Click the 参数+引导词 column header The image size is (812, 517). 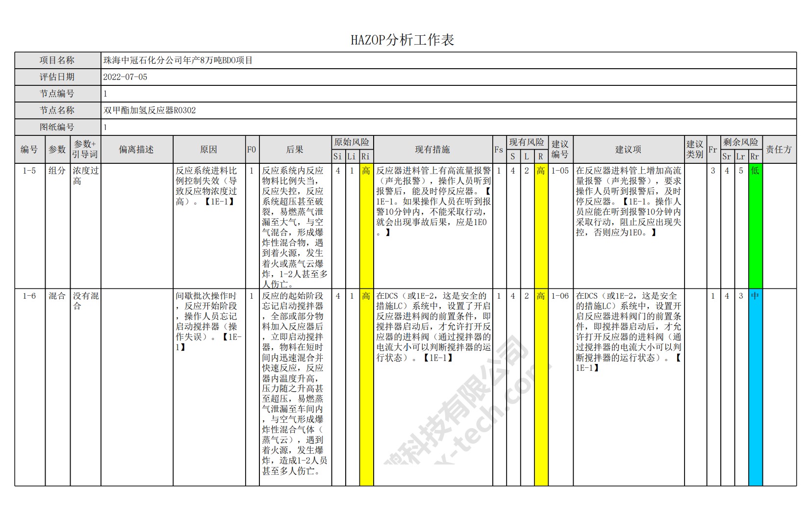tap(85, 150)
